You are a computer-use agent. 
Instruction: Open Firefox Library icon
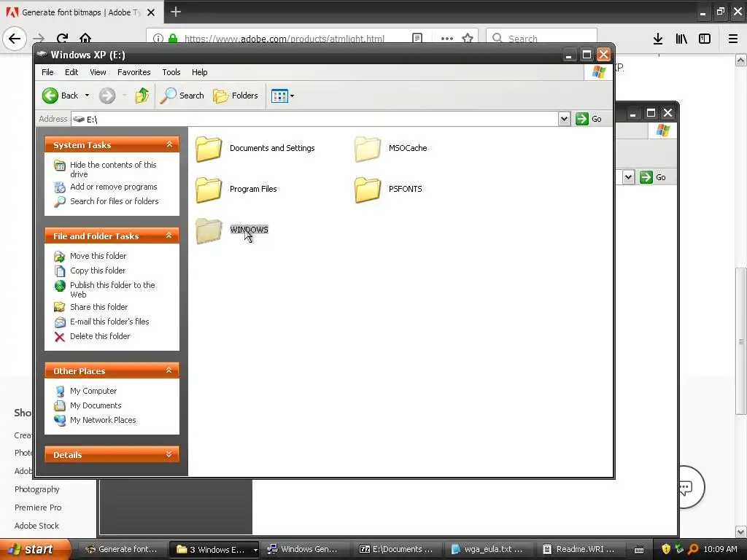[x=681, y=39]
